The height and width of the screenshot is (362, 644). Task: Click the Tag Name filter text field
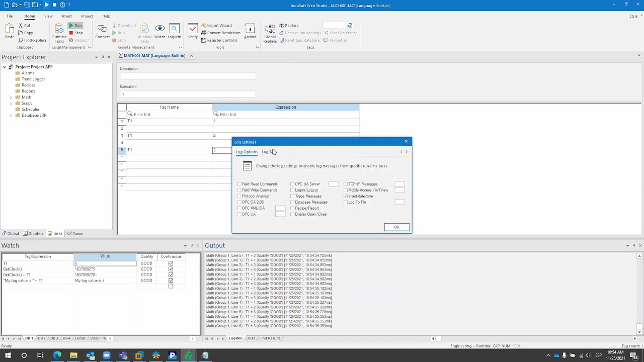169,114
